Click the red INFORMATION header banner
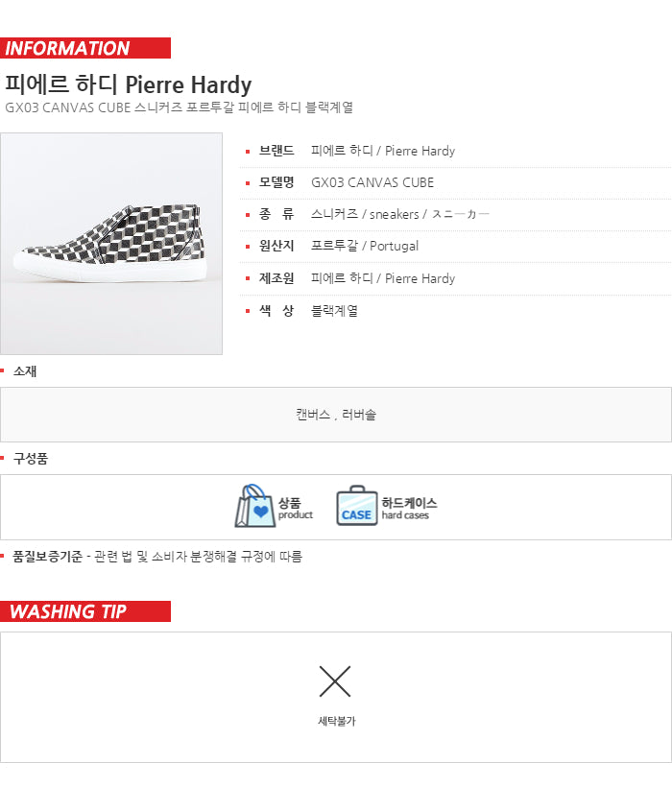Screen dimensions: 672x811 click(x=85, y=48)
